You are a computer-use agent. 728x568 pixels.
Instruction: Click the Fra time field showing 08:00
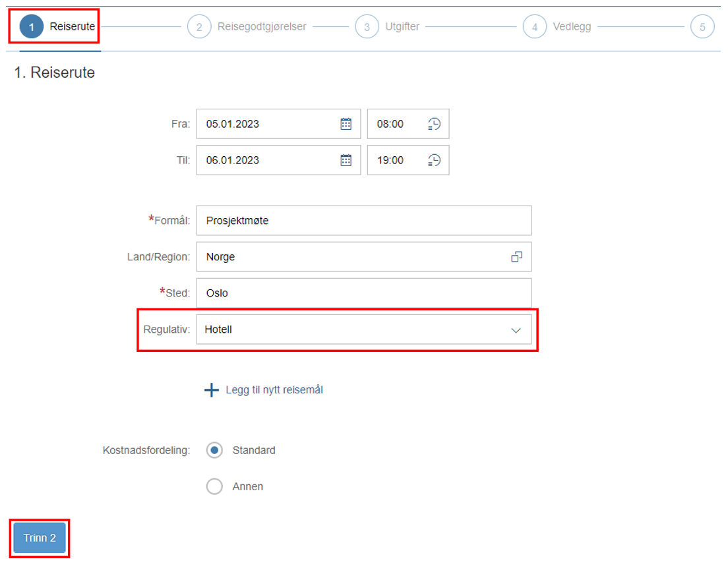pos(408,124)
